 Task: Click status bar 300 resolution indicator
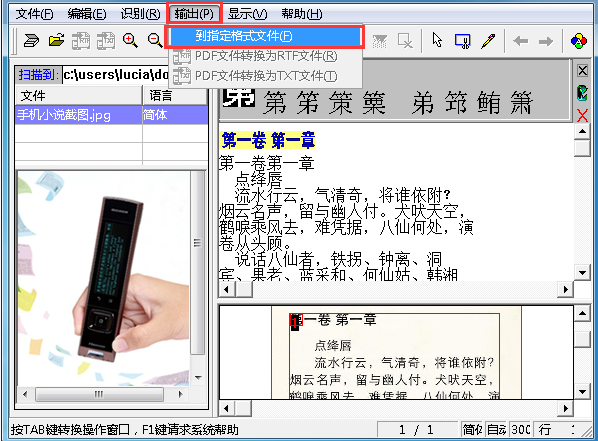coord(521,430)
